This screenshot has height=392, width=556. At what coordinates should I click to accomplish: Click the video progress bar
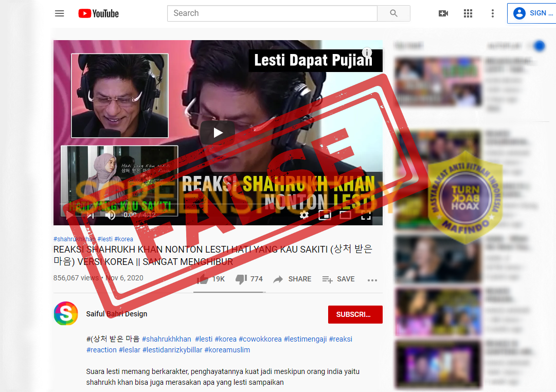click(x=218, y=205)
